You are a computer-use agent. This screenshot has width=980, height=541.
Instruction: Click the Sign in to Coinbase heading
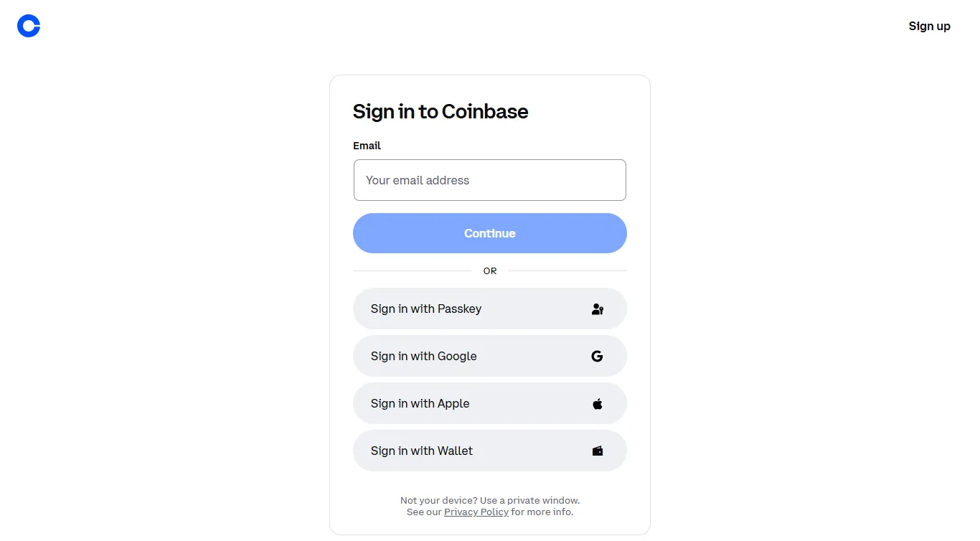pos(440,111)
